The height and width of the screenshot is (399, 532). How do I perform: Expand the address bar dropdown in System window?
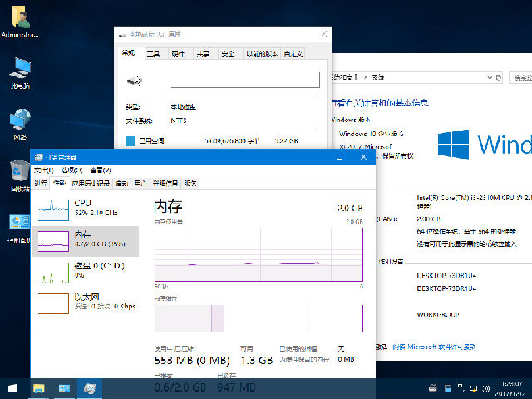(490, 77)
